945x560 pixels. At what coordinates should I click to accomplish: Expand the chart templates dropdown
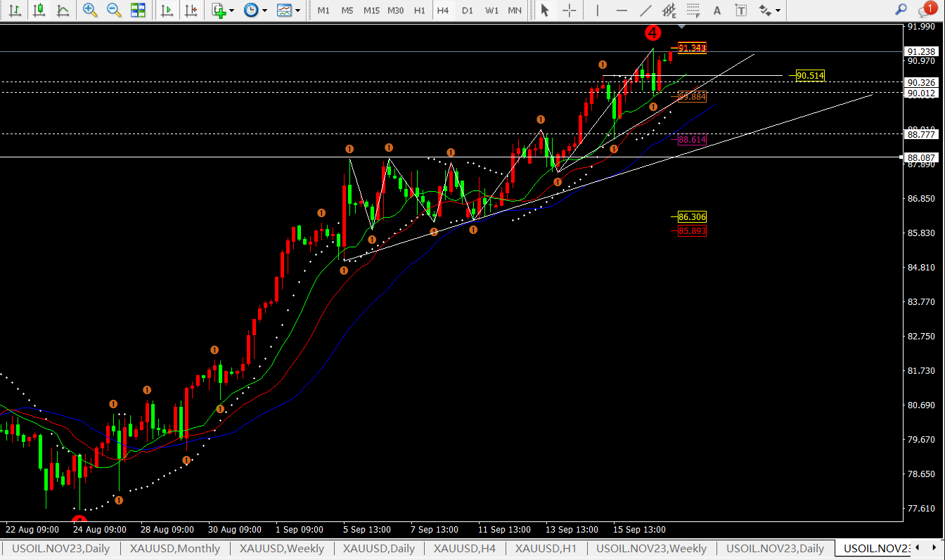click(298, 11)
